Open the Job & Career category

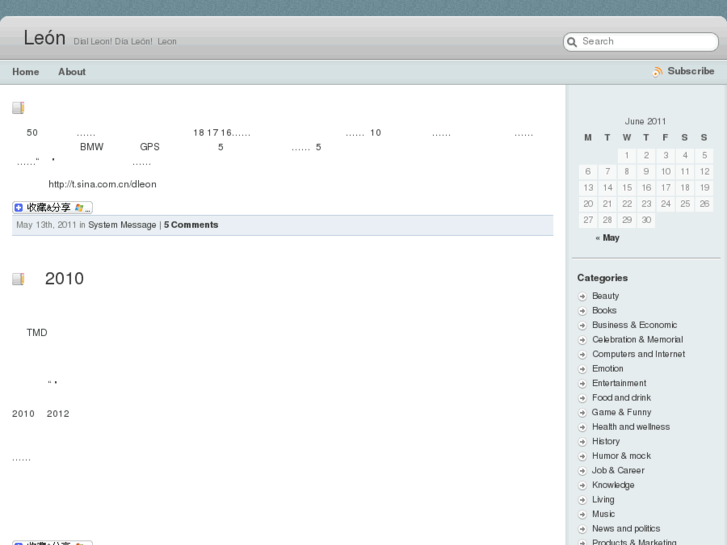[618, 470]
